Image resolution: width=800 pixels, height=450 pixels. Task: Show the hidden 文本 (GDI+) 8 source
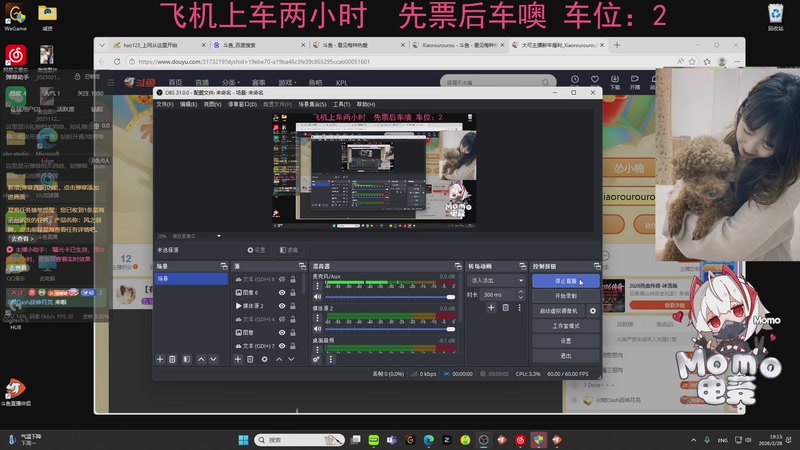[282, 279]
